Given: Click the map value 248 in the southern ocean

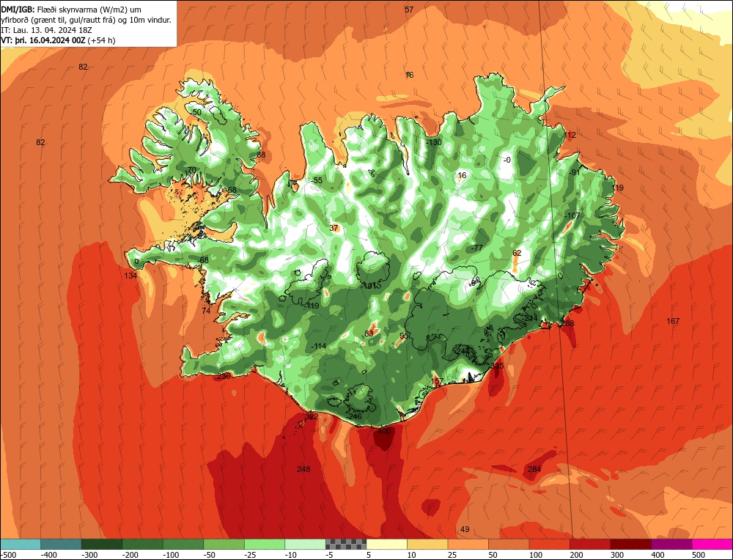Looking at the screenshot, I should (x=303, y=469).
